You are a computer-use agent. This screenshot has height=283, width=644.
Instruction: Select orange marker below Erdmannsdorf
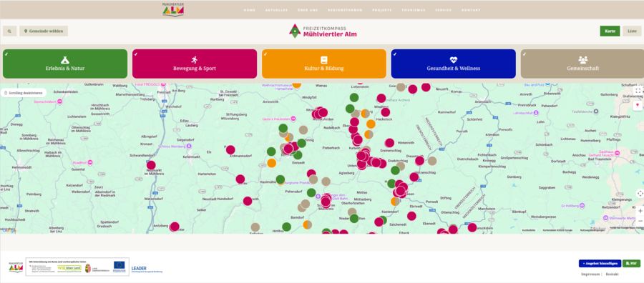(271, 163)
